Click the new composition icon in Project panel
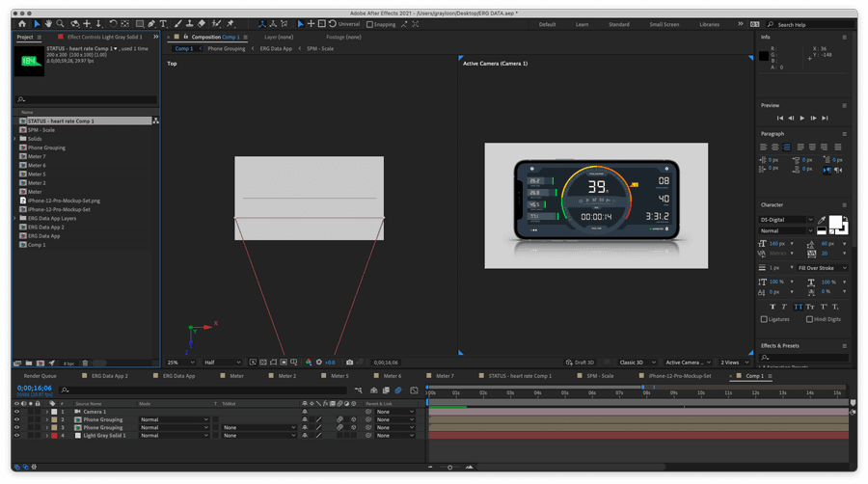Viewport: 868px width, 484px height. pos(41,363)
